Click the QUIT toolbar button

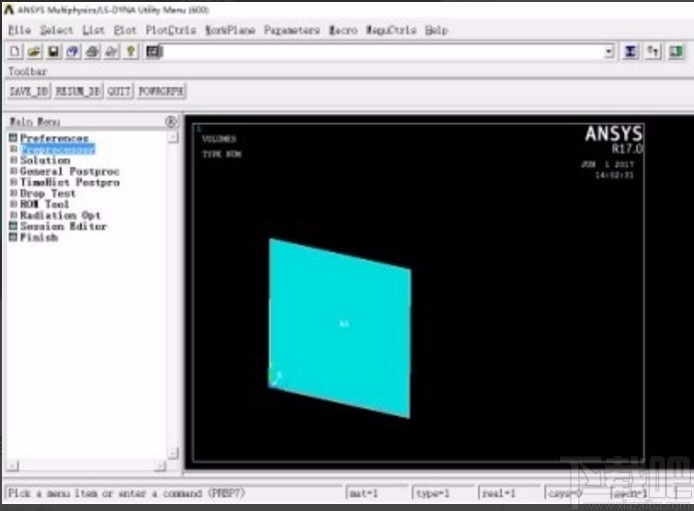[x=119, y=91]
